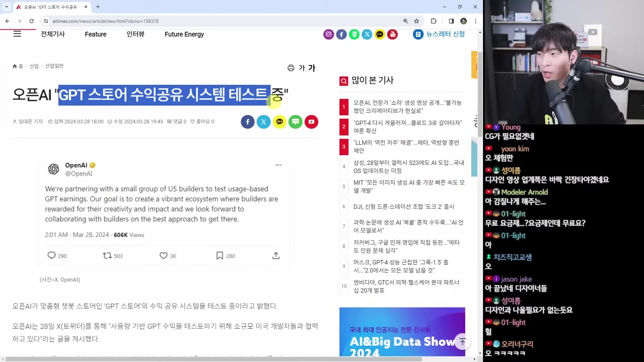Click the tweet reply icon with 290
The image size is (644, 362).
(52, 256)
